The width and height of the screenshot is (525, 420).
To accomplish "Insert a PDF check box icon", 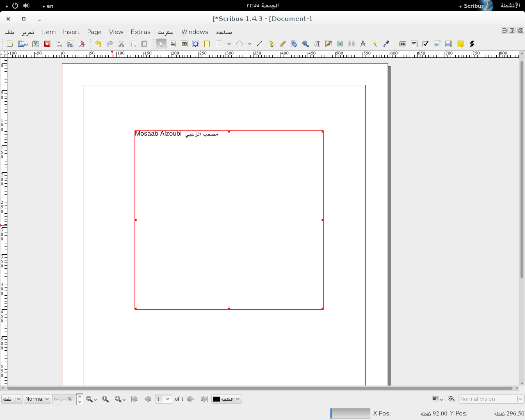I will coord(426,44).
